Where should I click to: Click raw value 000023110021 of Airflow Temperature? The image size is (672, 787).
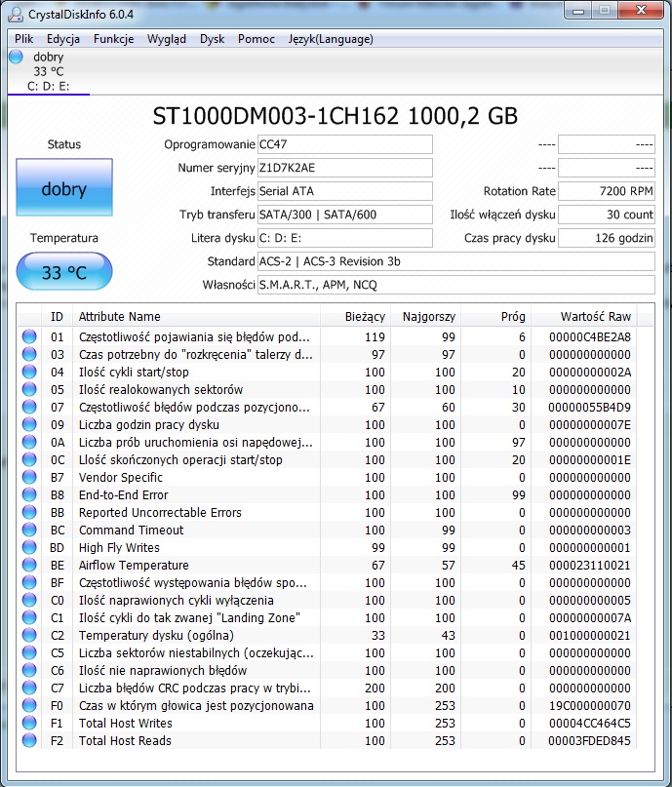(x=590, y=566)
